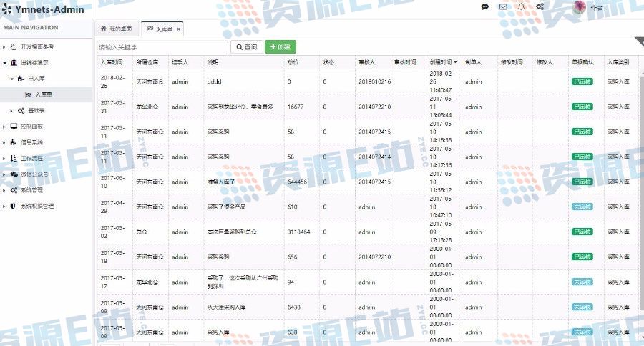Click the settings gears icon in header
Viewport: 644px width, 346px height.
coord(540,7)
